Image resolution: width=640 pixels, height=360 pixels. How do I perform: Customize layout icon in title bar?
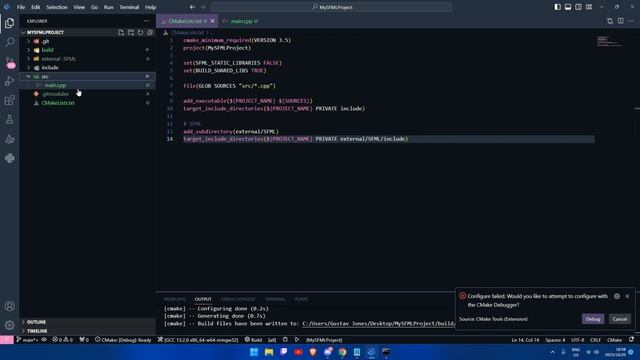click(x=589, y=7)
